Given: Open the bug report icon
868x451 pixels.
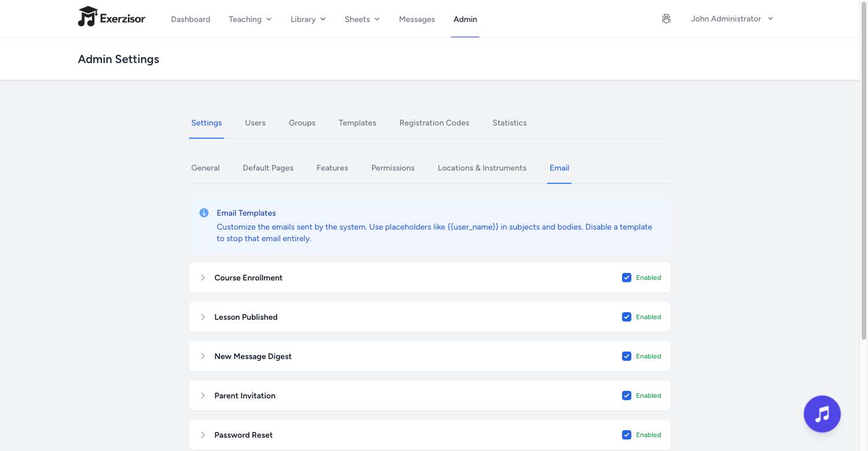Looking at the screenshot, I should [x=666, y=19].
